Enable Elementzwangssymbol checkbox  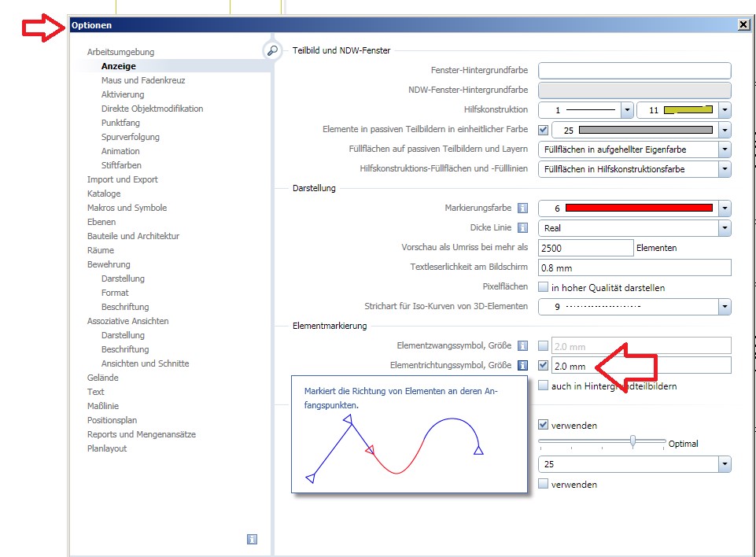tap(543, 345)
